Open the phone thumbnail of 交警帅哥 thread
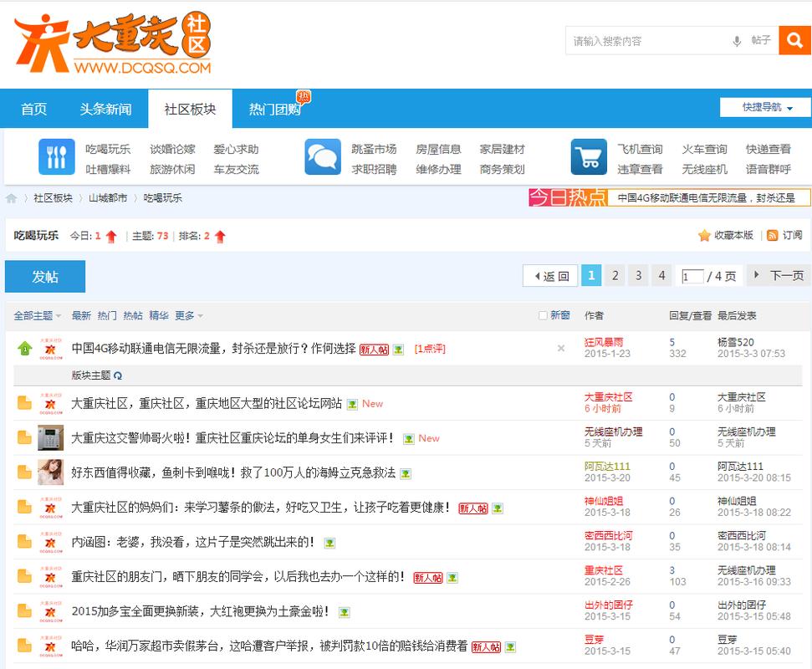Image resolution: width=812 pixels, height=669 pixels. point(51,437)
